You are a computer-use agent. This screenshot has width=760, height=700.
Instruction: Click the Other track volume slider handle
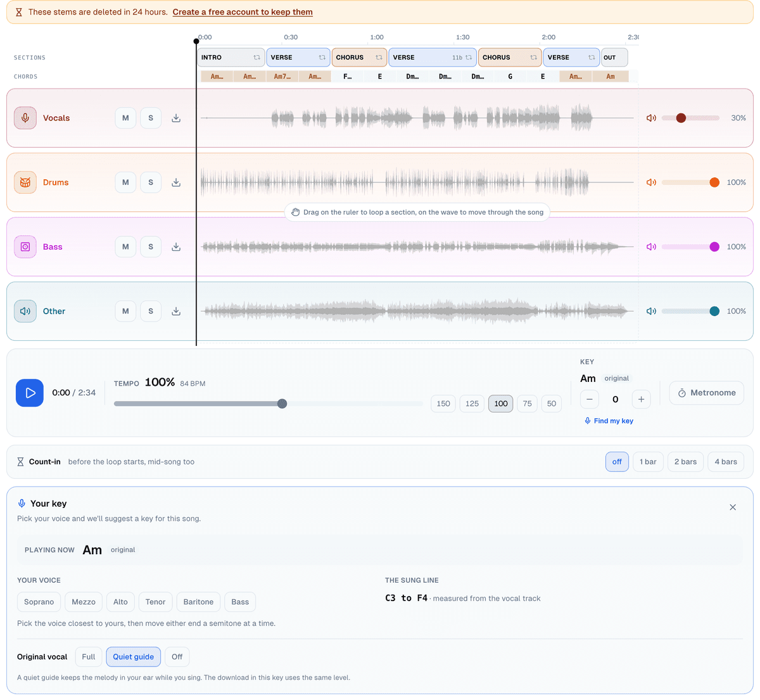point(714,311)
